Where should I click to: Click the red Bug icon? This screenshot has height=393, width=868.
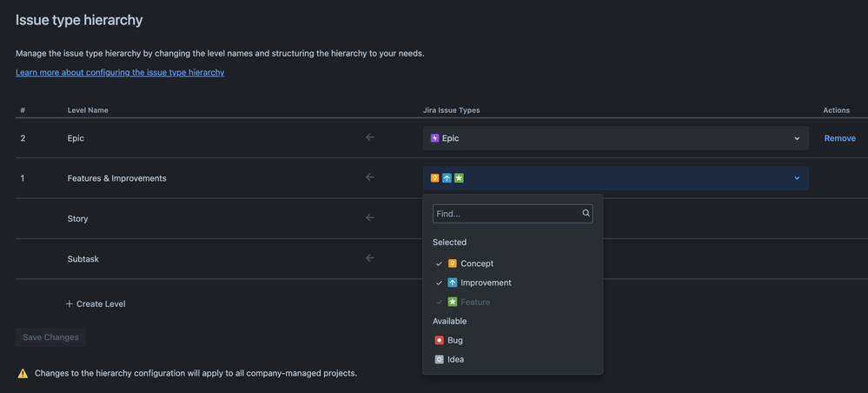(439, 340)
